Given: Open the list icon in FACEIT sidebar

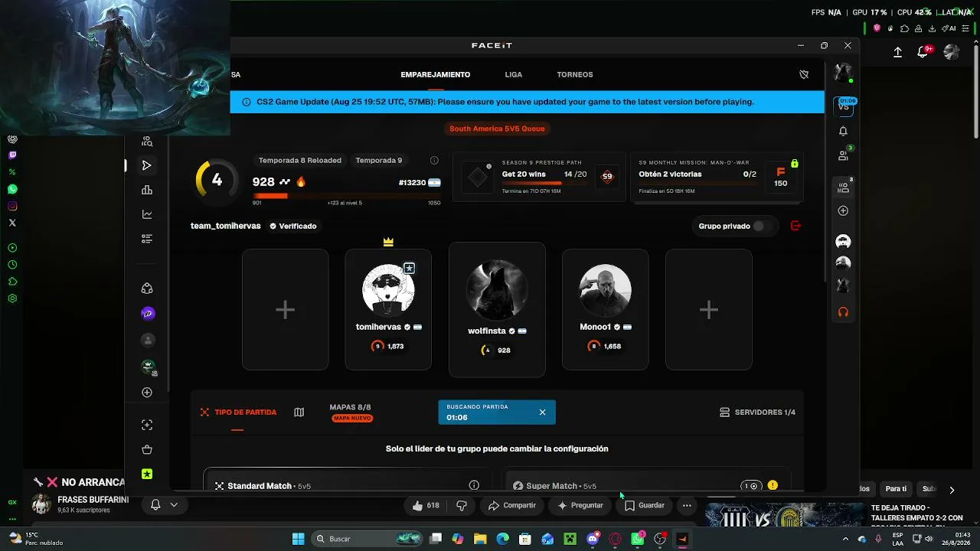Looking at the screenshot, I should [x=147, y=239].
